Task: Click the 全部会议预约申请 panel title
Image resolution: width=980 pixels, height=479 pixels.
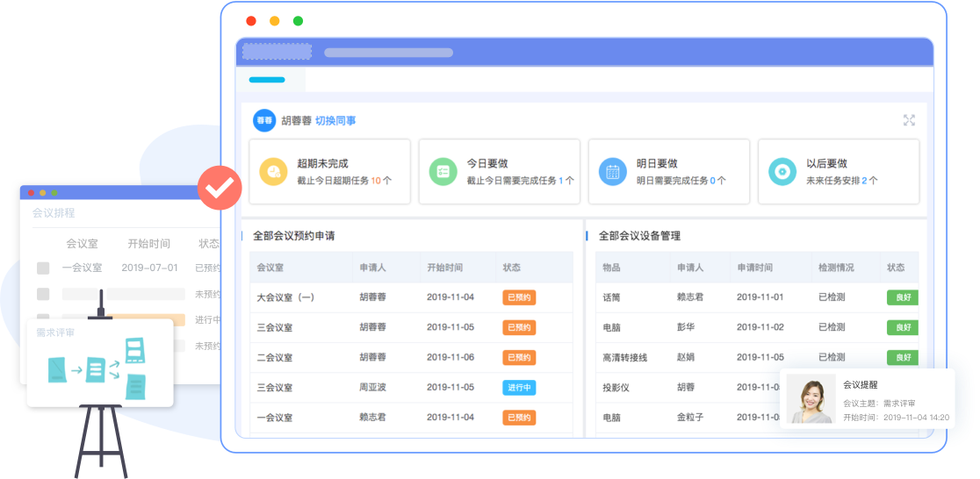Action: pos(294,236)
